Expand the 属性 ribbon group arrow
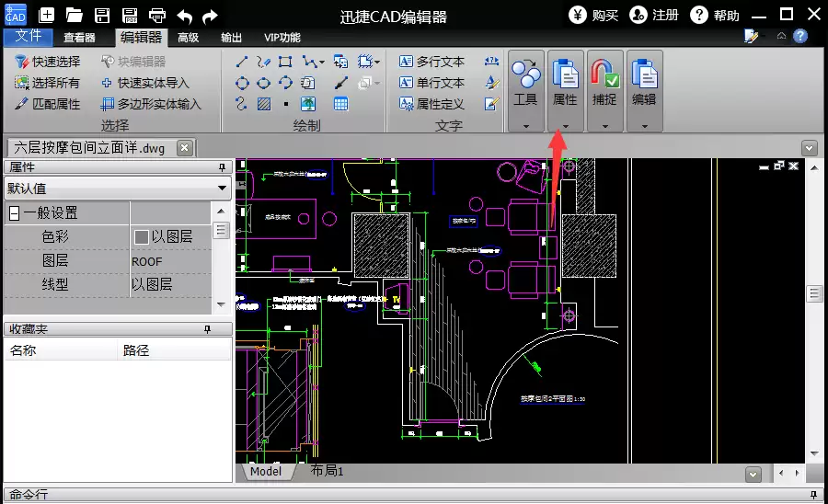Image resolution: width=828 pixels, height=504 pixels. tap(566, 126)
